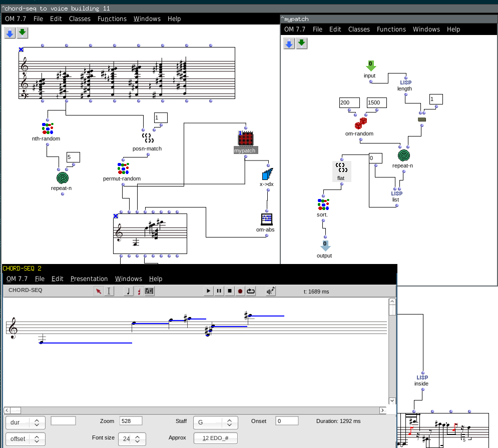Click the Onset value field

point(287,421)
